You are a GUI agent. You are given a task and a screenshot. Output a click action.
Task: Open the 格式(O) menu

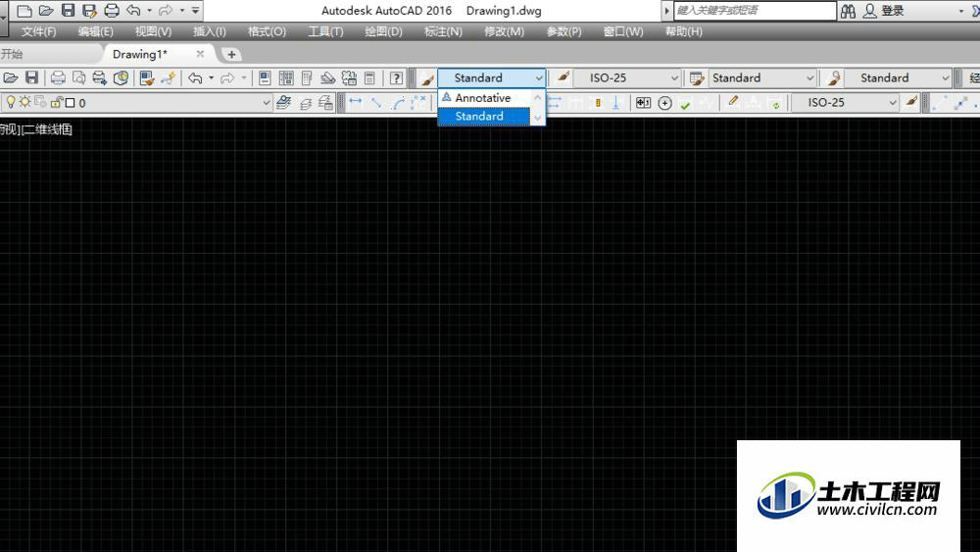(267, 31)
